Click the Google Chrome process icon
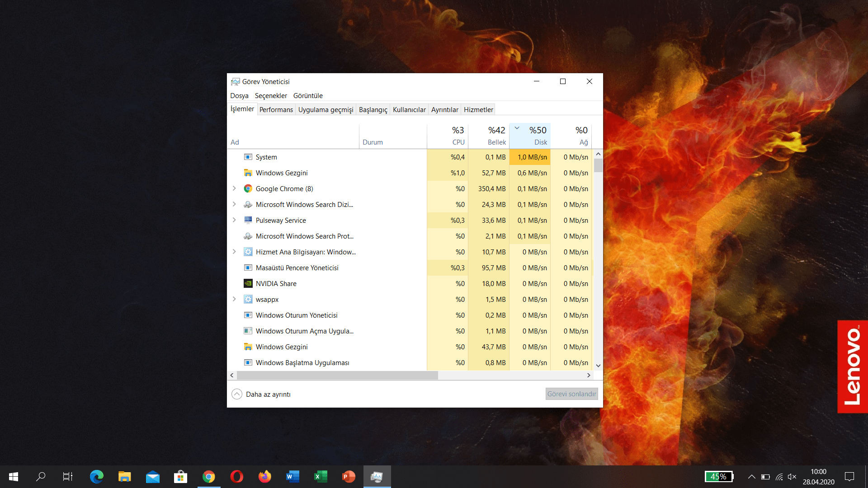868x488 pixels. tap(248, 188)
